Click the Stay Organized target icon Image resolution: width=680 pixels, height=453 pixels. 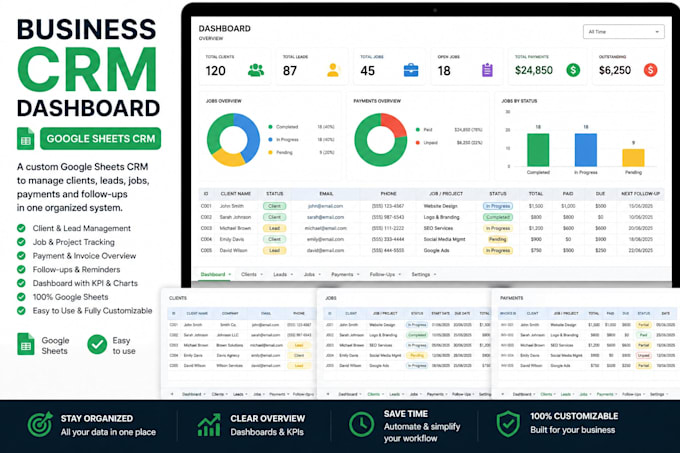(40, 424)
